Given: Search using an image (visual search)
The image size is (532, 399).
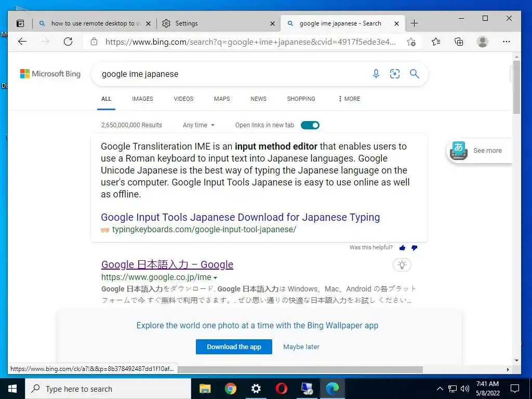Looking at the screenshot, I should pos(395,74).
